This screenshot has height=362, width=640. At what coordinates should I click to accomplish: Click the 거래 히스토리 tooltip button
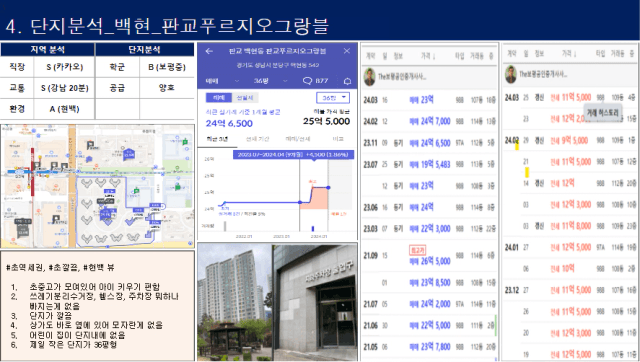[x=602, y=113]
